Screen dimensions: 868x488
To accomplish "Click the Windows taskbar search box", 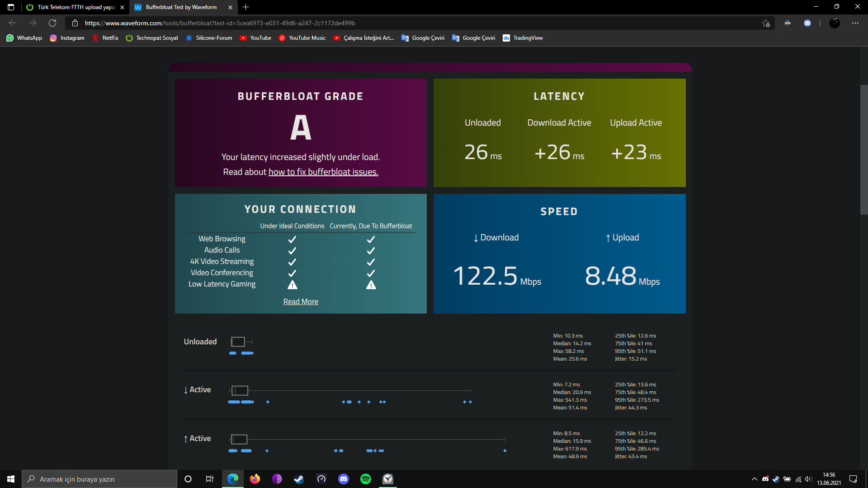I will (99, 479).
